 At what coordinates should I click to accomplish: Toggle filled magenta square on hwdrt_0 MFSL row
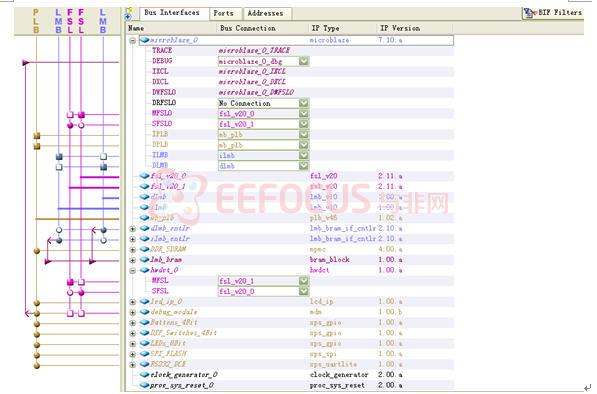(x=70, y=282)
